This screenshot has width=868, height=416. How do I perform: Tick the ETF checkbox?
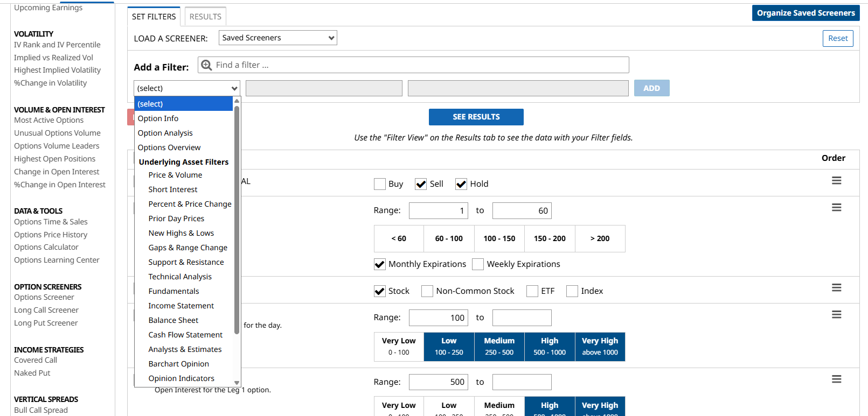pos(532,291)
